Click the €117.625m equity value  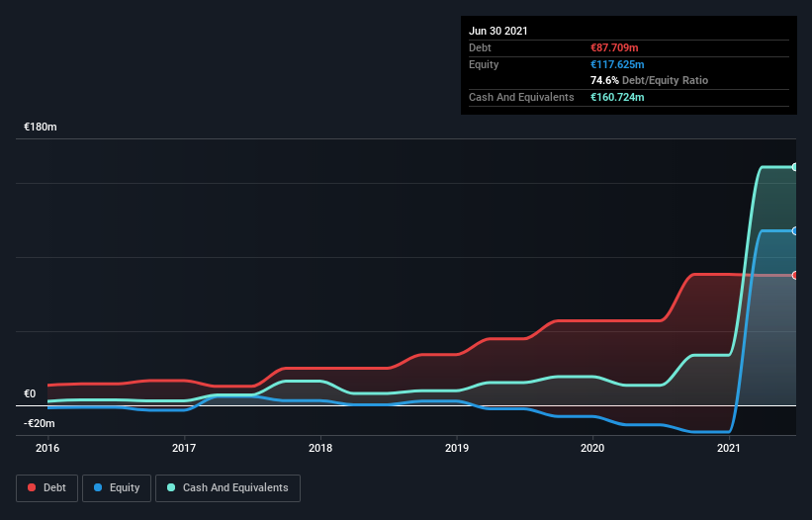[617, 64]
